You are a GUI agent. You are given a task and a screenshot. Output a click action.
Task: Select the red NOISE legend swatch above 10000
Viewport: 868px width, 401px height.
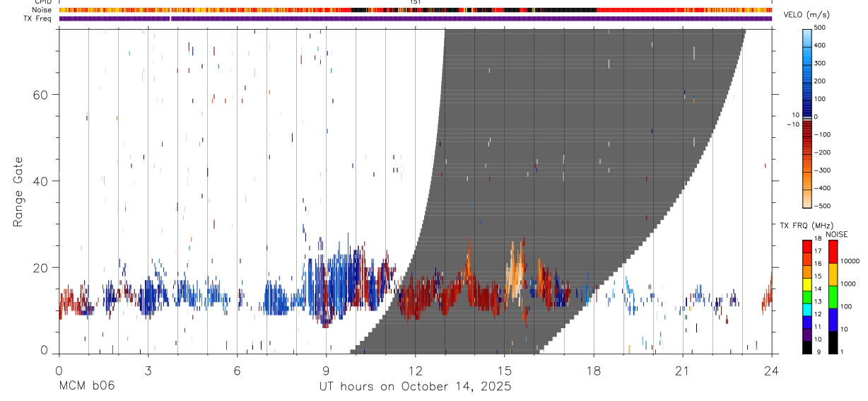(832, 252)
